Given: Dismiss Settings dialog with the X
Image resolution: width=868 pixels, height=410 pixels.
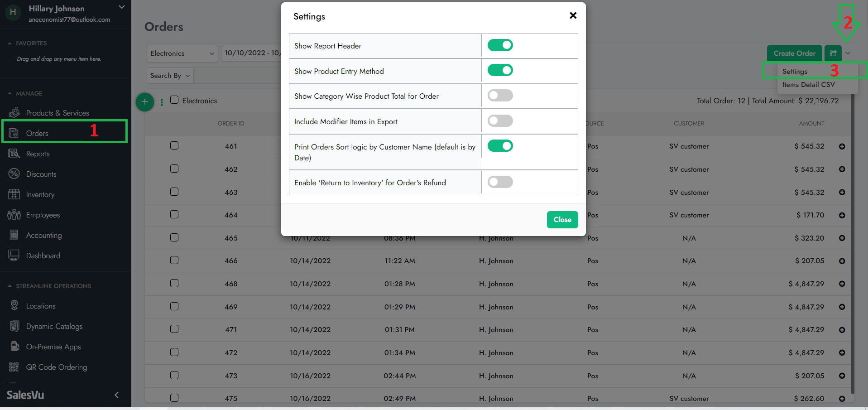Looking at the screenshot, I should click(x=573, y=15).
